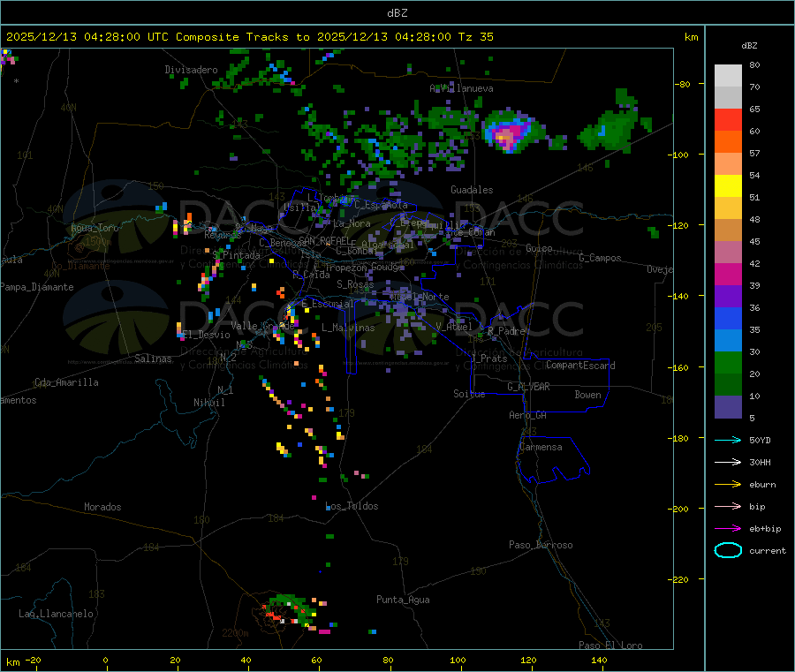Click the '-200' km tick on right axis
Image resolution: width=795 pixels, height=672 pixels.
[x=680, y=509]
